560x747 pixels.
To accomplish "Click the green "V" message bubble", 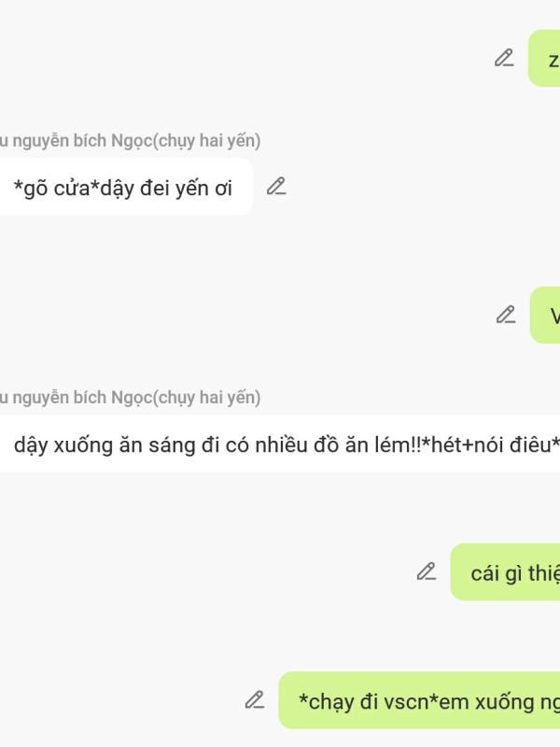I will pos(548,316).
